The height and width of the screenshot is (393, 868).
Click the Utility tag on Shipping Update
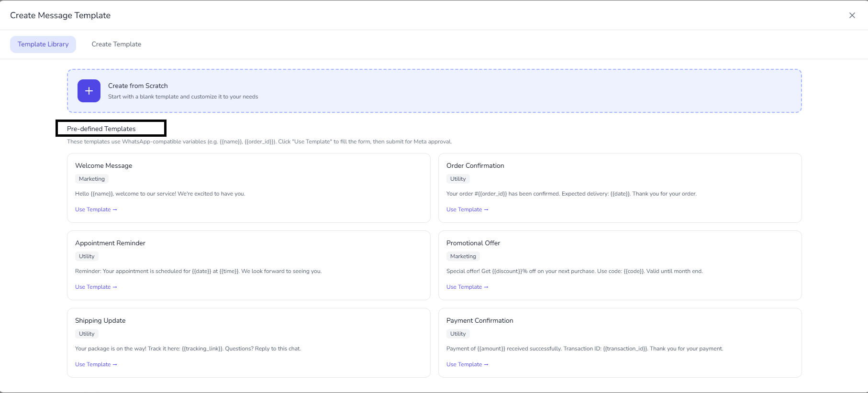pos(87,334)
